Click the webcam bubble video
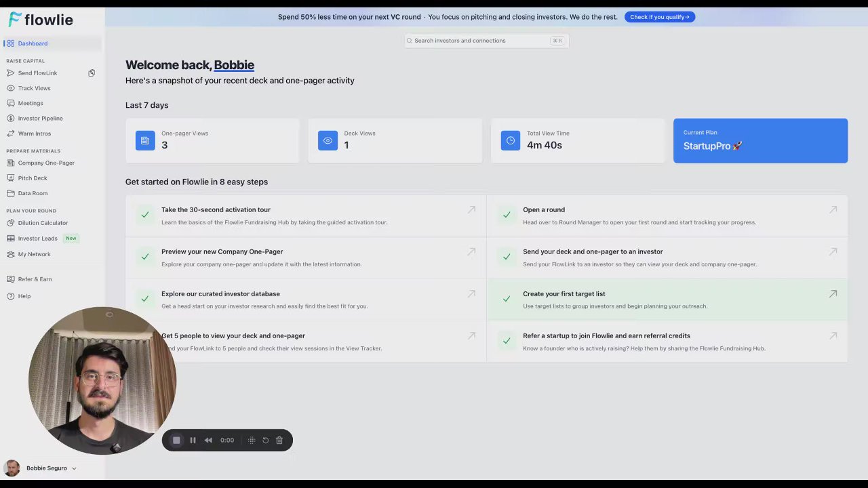The image size is (868, 488). 102,381
